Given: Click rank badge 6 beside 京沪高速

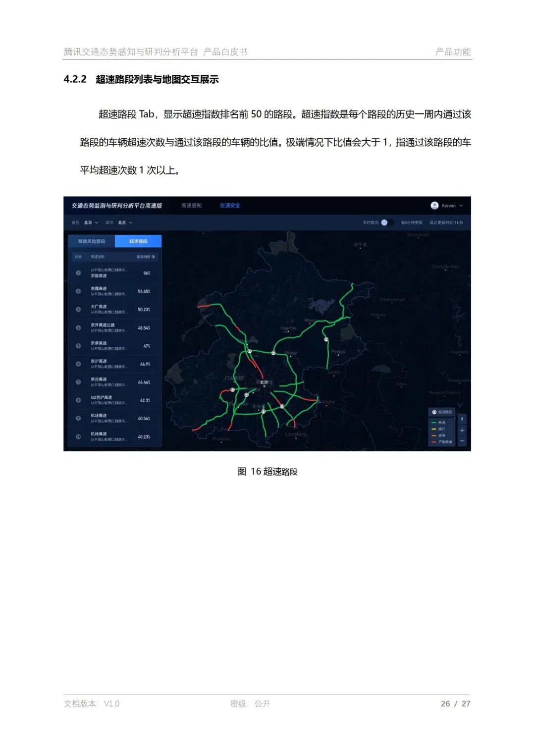Looking at the screenshot, I should pos(78,364).
